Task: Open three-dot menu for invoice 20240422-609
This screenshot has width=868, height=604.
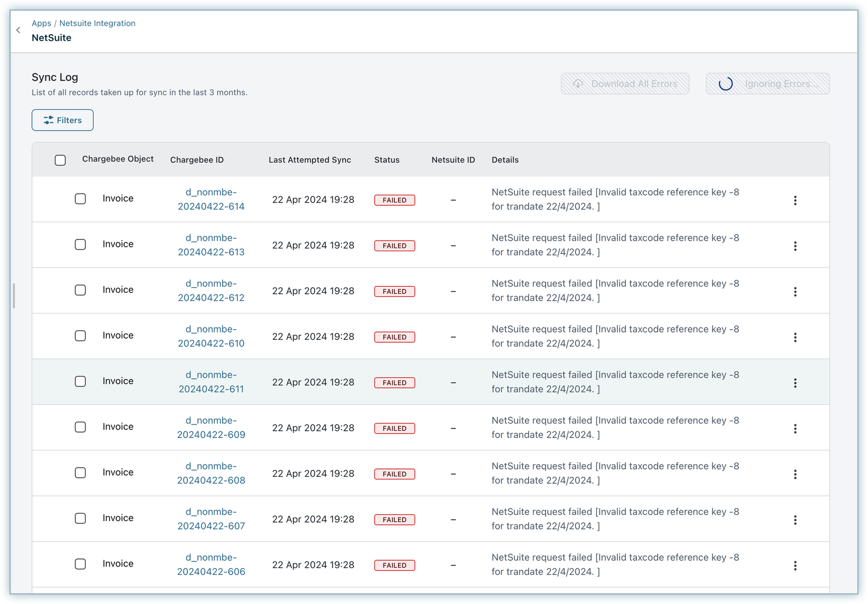Action: coord(795,429)
